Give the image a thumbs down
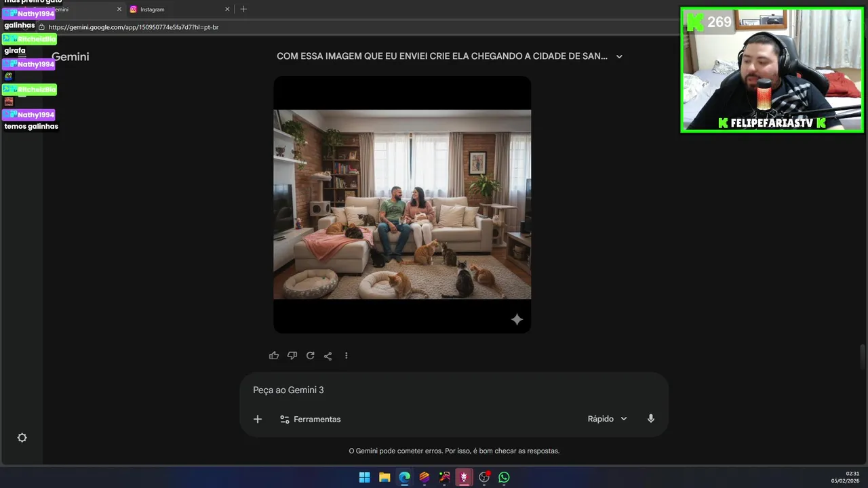This screenshot has width=868, height=488. click(292, 355)
